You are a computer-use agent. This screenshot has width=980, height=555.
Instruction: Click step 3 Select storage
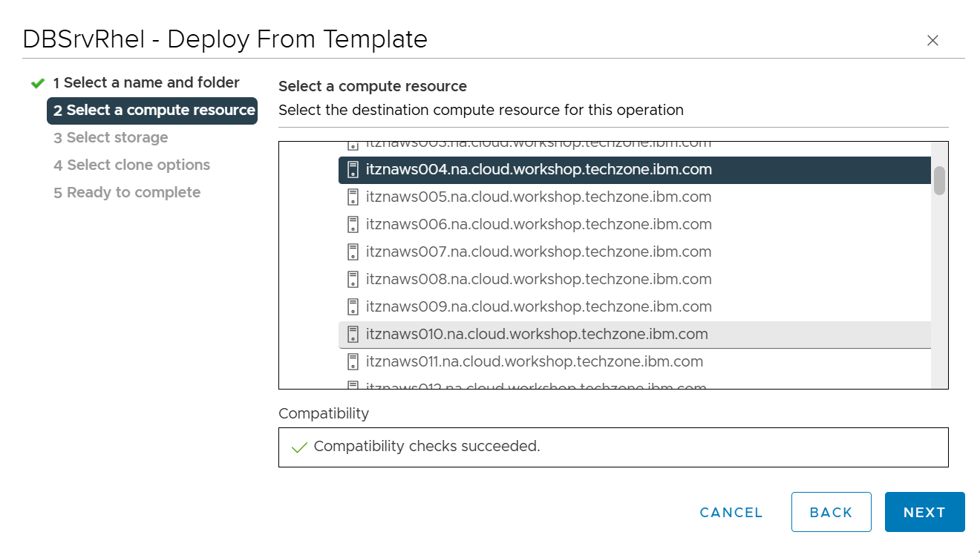[x=111, y=138]
